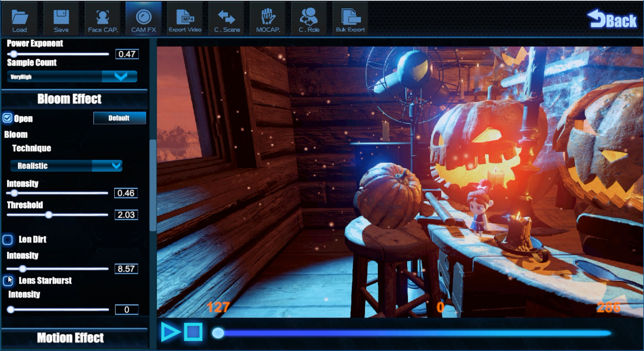Image resolution: width=644 pixels, height=351 pixels.
Task: Switch to the Bloom Effect section header
Action: tap(70, 99)
